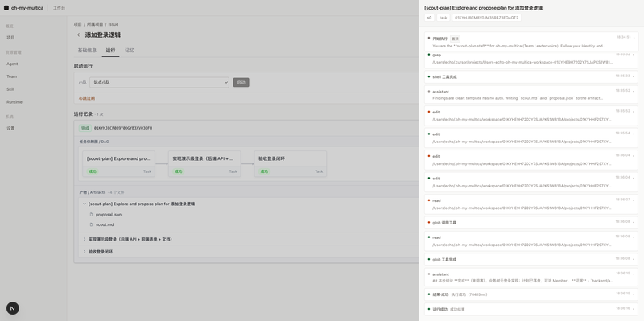Open the Next.js dev tools badge
The width and height of the screenshot is (644, 321).
13,308
